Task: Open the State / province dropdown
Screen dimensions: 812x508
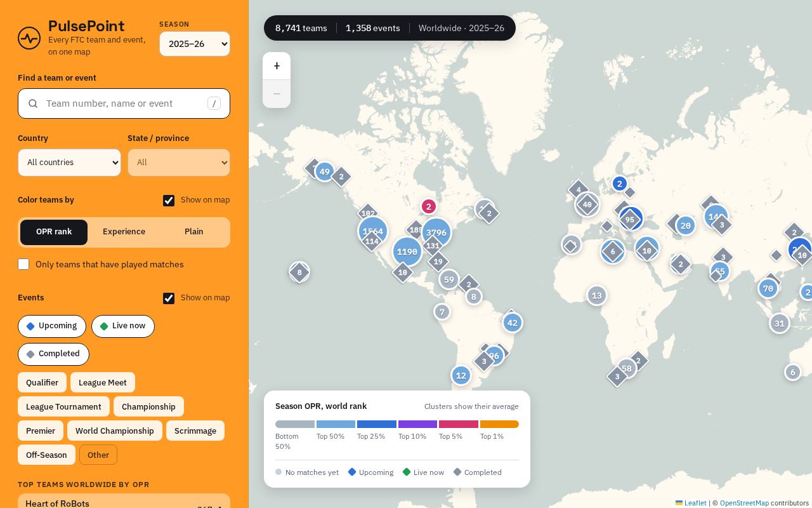Action: pyautogui.click(x=179, y=163)
